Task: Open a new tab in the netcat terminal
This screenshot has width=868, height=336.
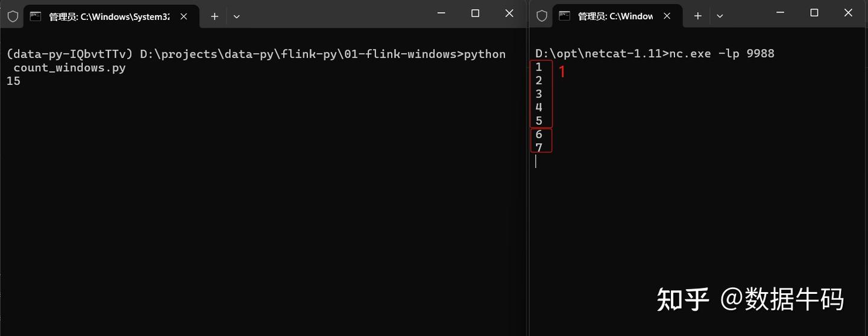Action: click(x=698, y=16)
